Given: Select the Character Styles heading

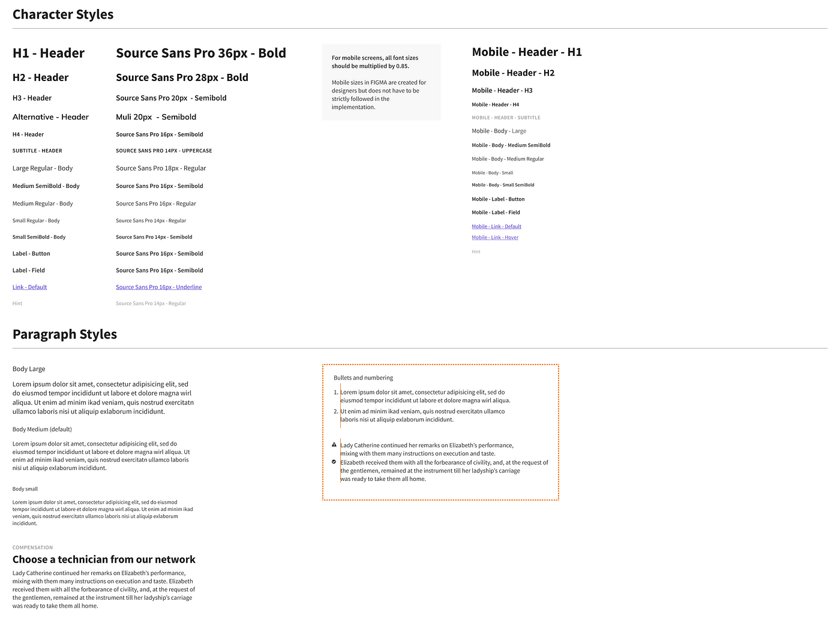Looking at the screenshot, I should (63, 14).
